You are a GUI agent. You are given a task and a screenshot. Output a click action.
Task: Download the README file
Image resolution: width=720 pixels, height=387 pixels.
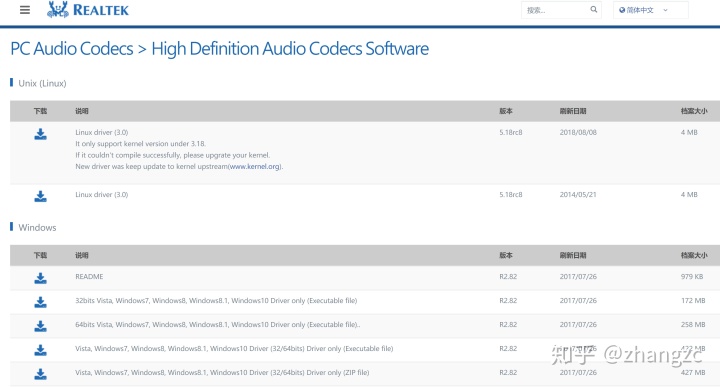pos(40,278)
